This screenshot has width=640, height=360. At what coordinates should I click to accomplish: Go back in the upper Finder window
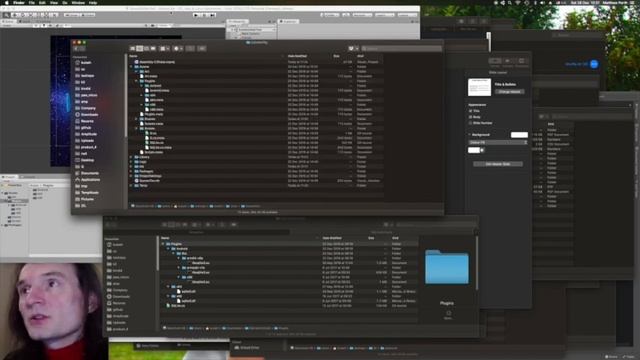[76, 49]
